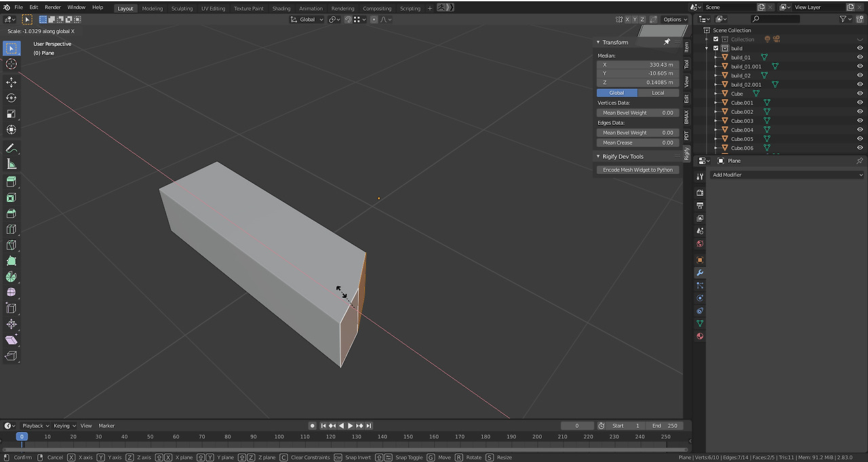Click the Mean Crease value slider
The height and width of the screenshot is (462, 868).
[x=637, y=142]
